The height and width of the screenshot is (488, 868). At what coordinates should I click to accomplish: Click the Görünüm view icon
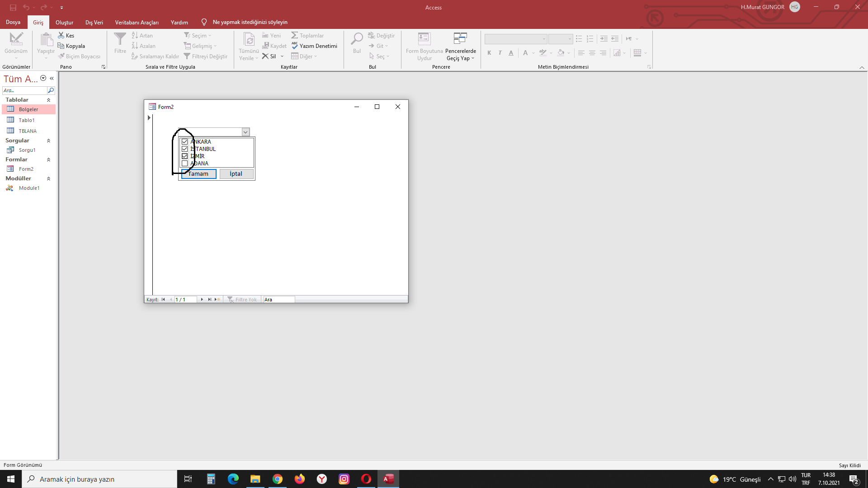coord(16,39)
